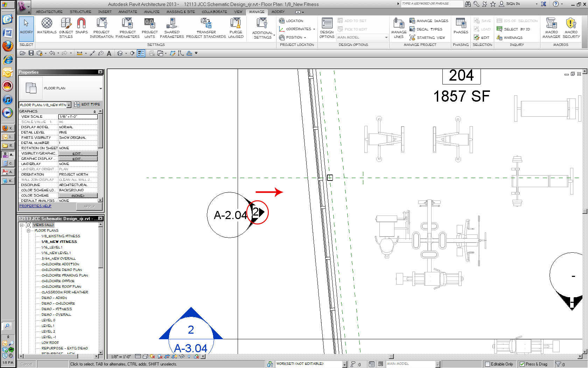Collapse the Floor Plans tree node
The width and height of the screenshot is (588, 368).
(x=29, y=231)
